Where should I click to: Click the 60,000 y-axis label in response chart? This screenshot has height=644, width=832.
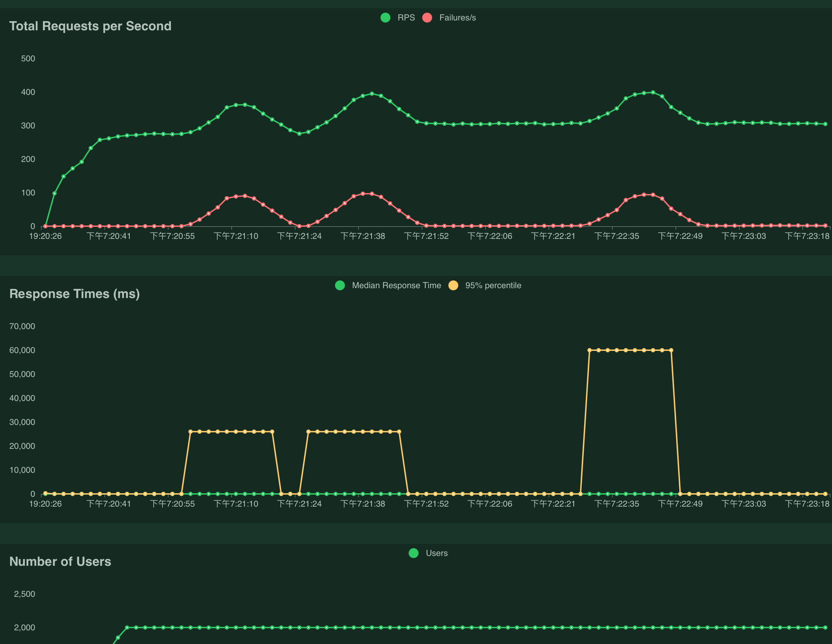(x=22, y=350)
